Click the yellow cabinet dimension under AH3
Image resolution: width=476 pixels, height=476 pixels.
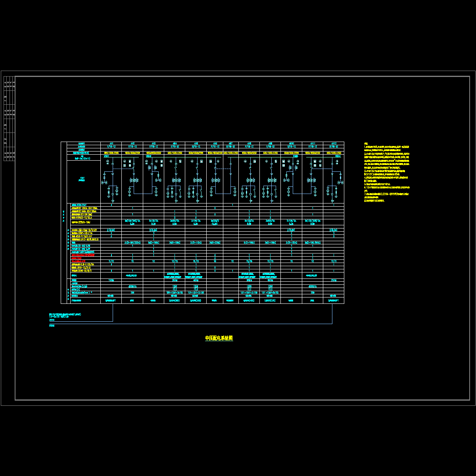click(x=154, y=153)
